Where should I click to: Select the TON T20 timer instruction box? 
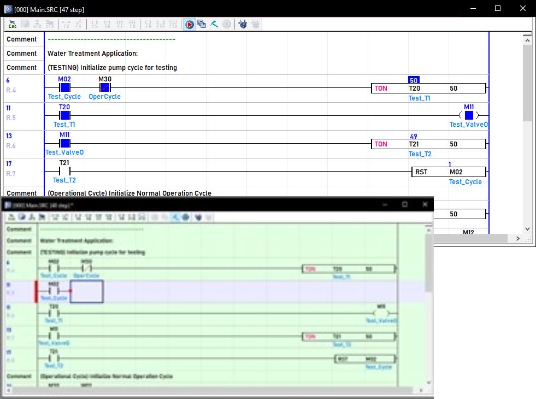pos(428,89)
